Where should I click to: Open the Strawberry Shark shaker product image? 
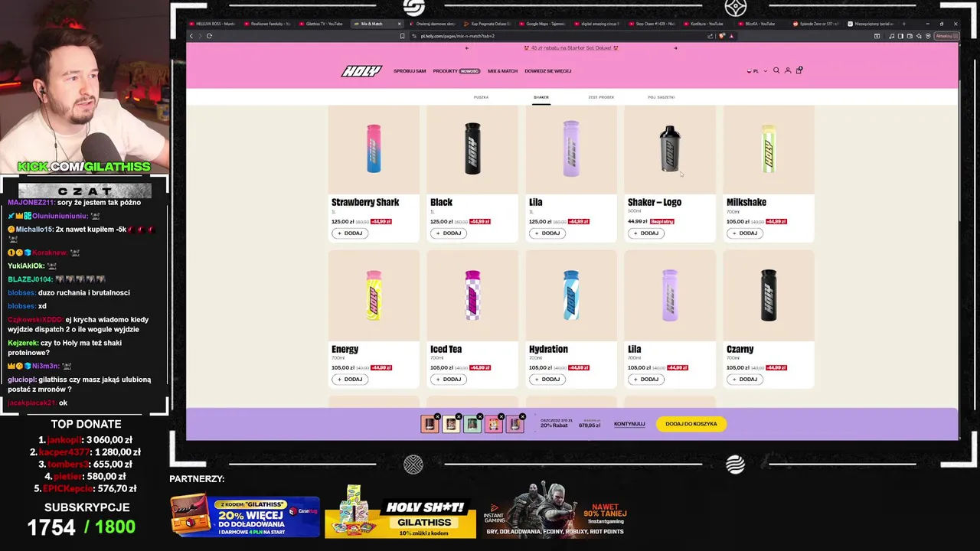pyautogui.click(x=374, y=149)
